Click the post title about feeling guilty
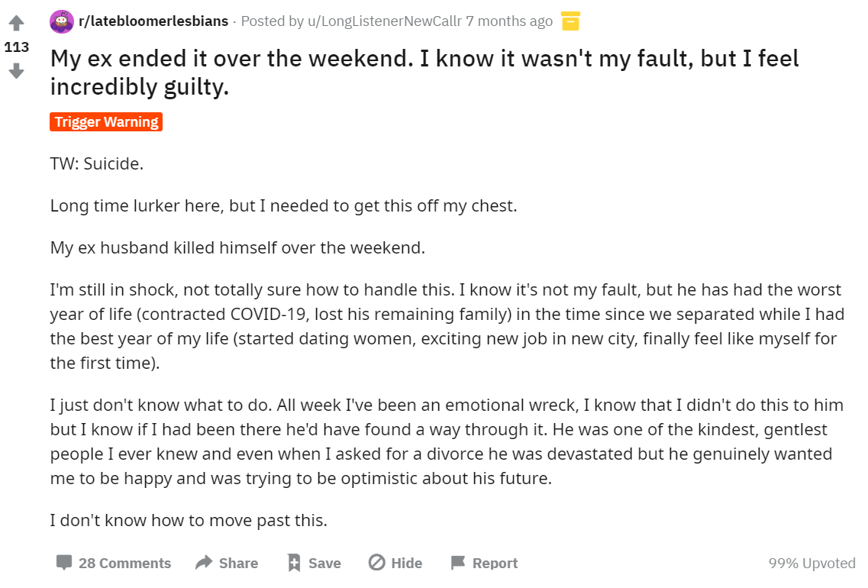 click(424, 73)
